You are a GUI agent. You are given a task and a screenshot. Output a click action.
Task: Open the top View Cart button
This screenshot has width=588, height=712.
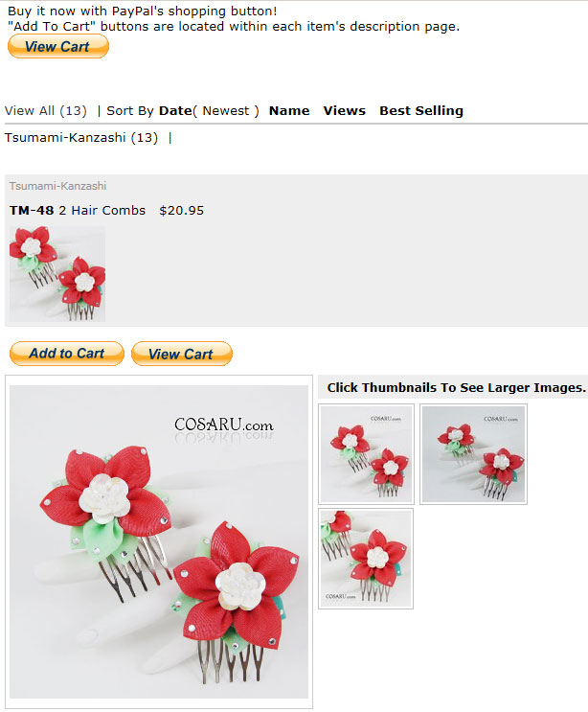click(x=58, y=46)
